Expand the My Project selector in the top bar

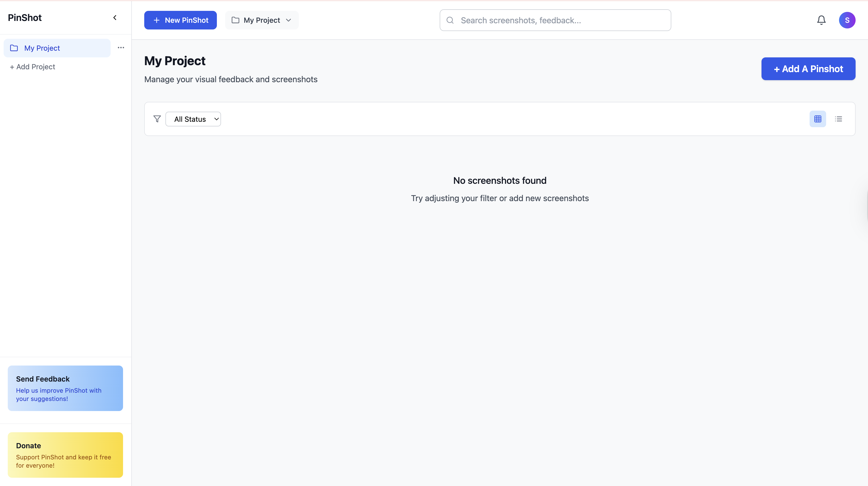tap(262, 20)
